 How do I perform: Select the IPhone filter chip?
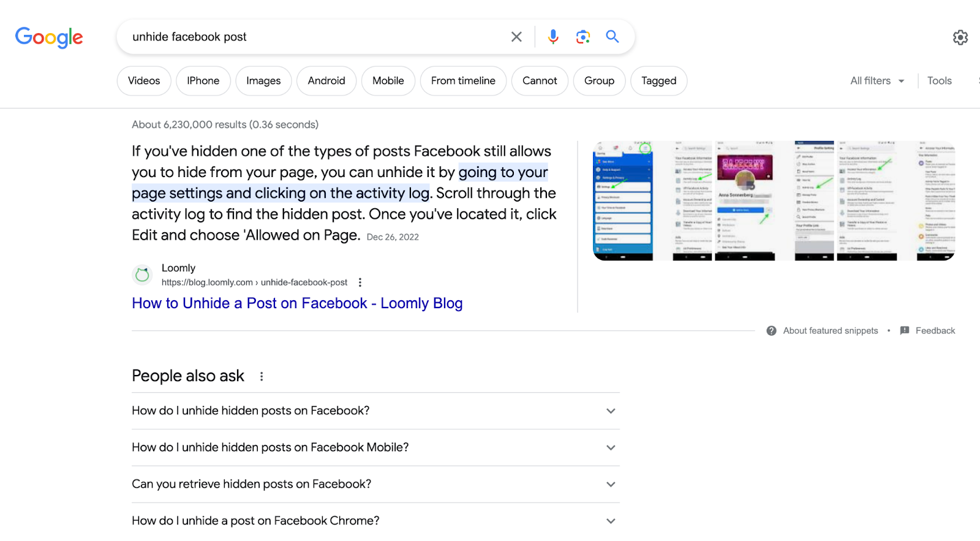click(203, 81)
